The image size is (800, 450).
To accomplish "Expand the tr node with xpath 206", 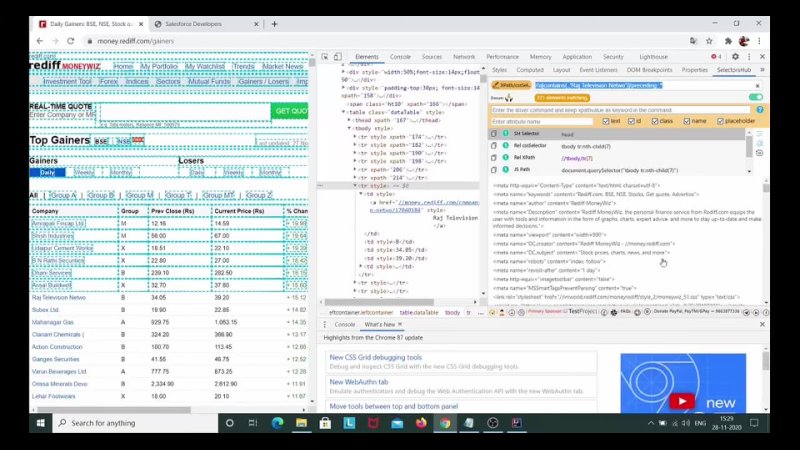I will point(355,169).
